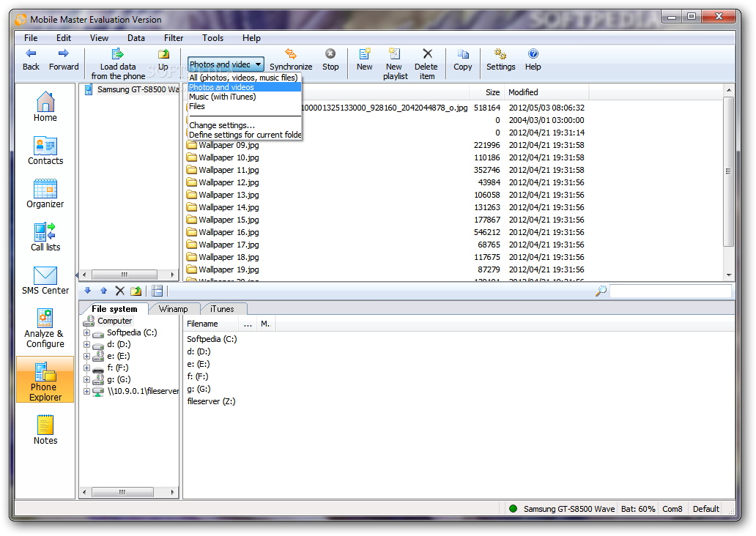
Task: Switch to the Winamp tab
Action: point(174,309)
